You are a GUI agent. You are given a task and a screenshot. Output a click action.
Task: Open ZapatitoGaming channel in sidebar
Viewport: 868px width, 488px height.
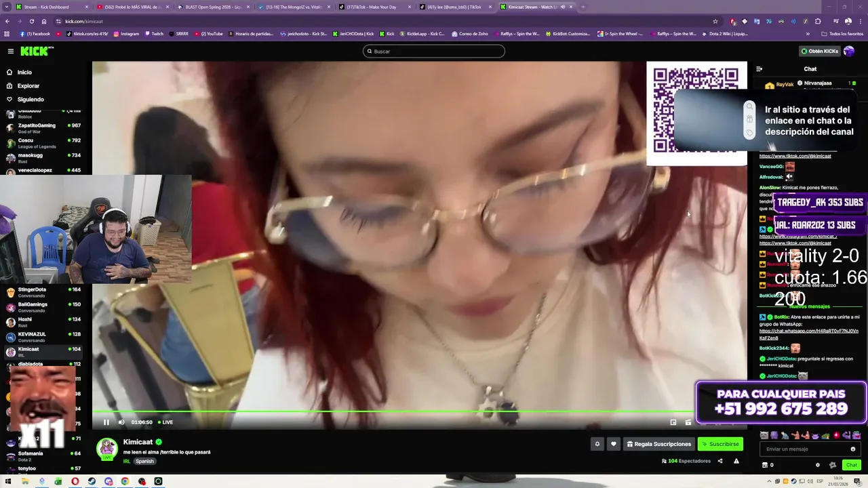(x=44, y=128)
